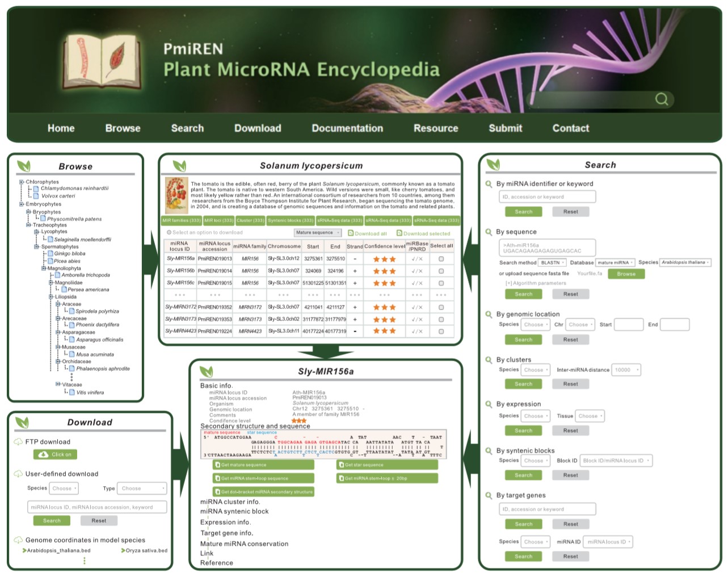Select the Sly-MIRN4423 row checkbox
This screenshot has height=573, width=728.
(441, 331)
